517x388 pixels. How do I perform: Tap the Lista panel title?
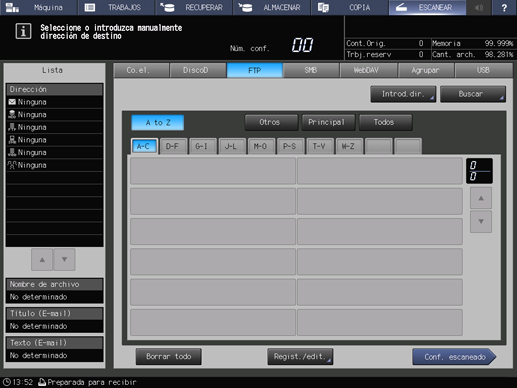[x=52, y=70]
